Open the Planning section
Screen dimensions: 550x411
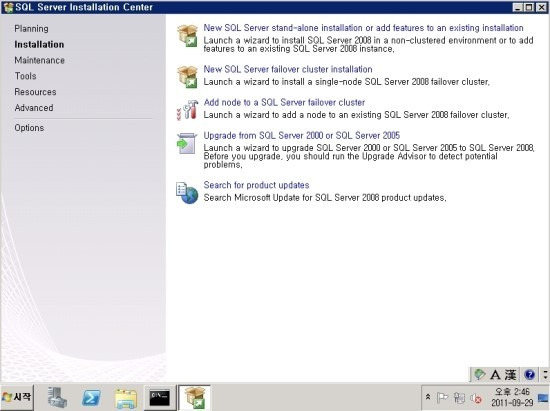click(32, 29)
